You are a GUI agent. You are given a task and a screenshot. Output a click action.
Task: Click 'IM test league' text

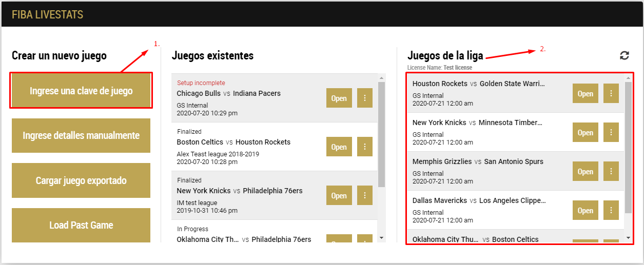(197, 203)
